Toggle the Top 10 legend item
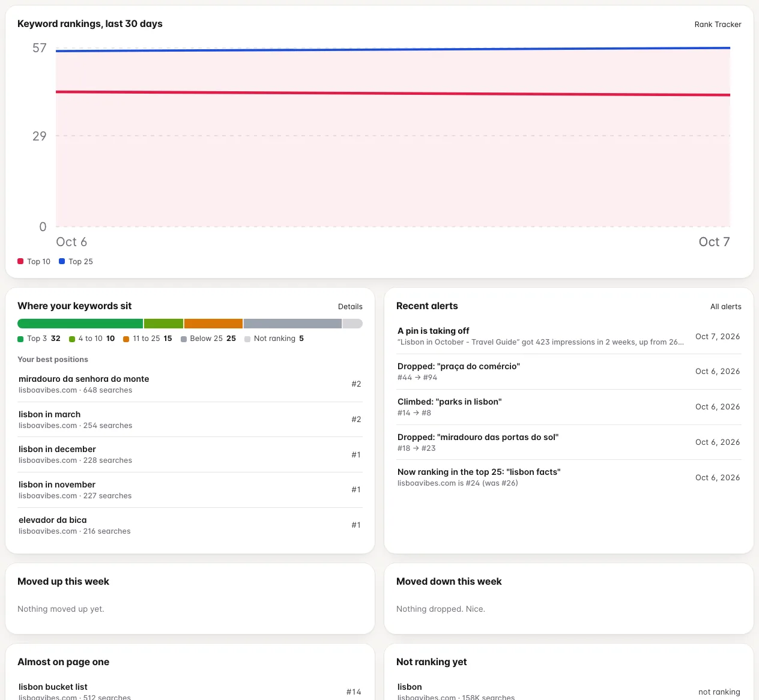Screen dimensions: 759x700 coord(34,262)
